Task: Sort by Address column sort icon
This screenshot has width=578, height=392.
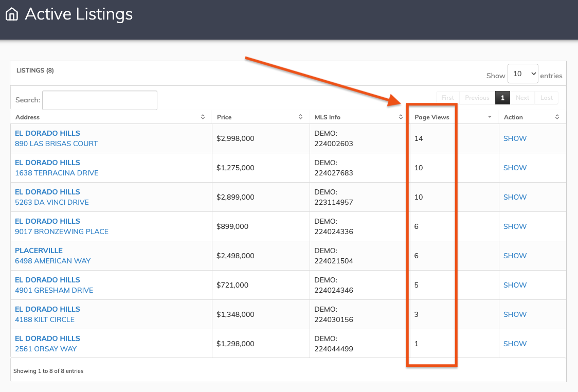Action: click(x=203, y=117)
